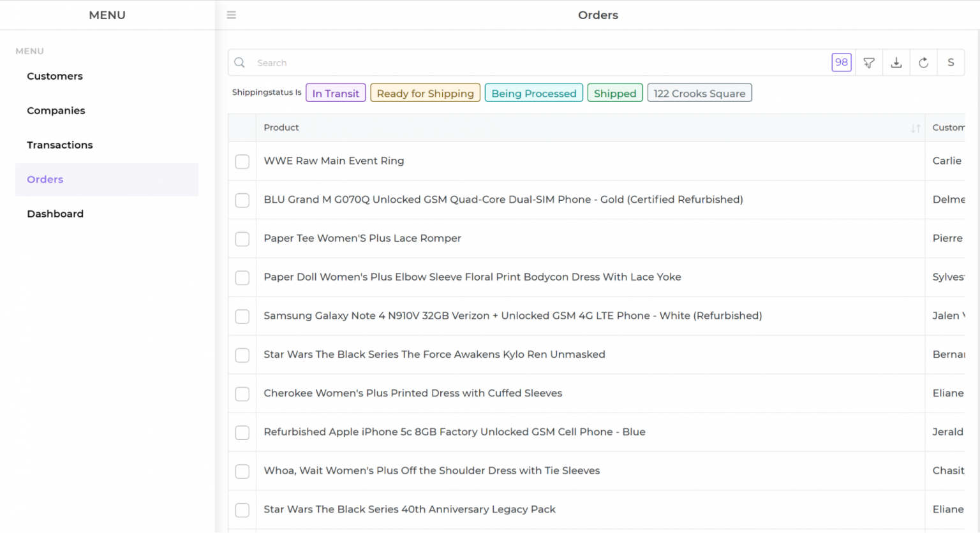Click the search magnifier icon
Screen dimensions: 980x533
[239, 62]
